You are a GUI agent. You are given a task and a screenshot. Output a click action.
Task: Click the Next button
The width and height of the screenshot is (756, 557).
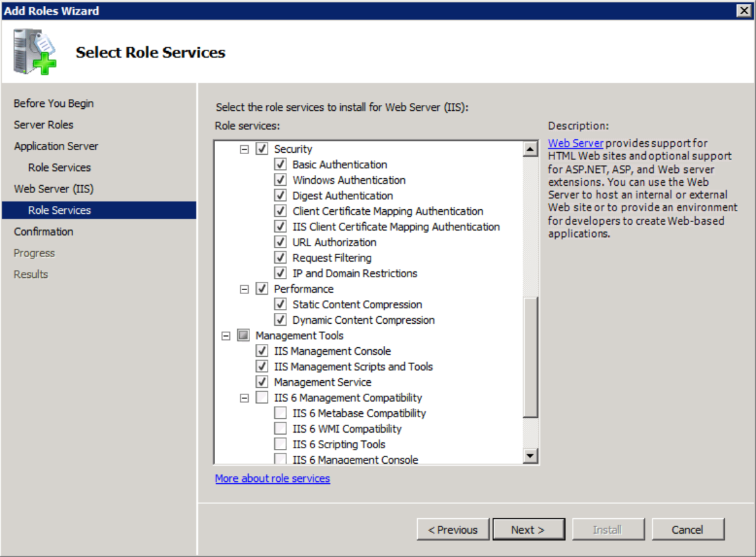tap(529, 530)
